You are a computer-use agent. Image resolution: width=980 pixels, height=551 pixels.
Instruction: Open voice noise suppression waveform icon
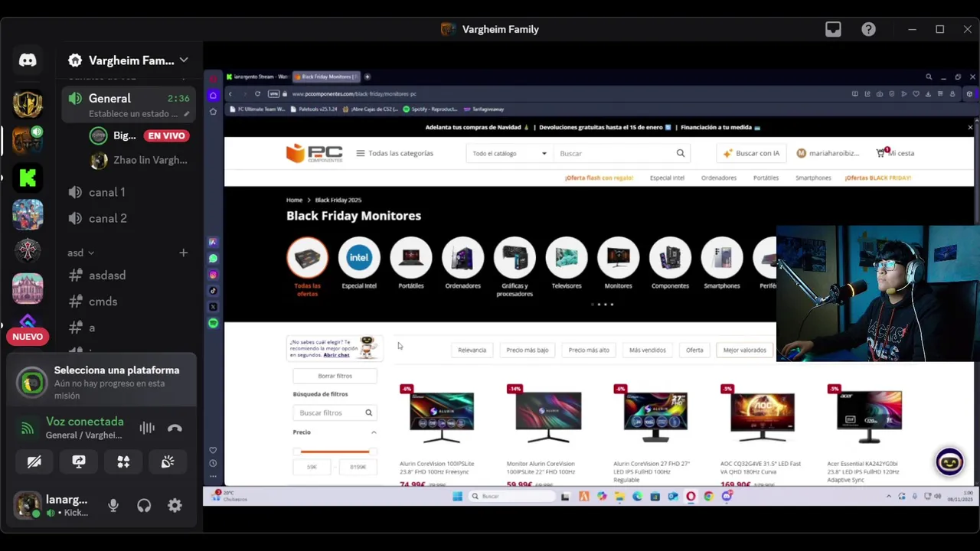(147, 428)
